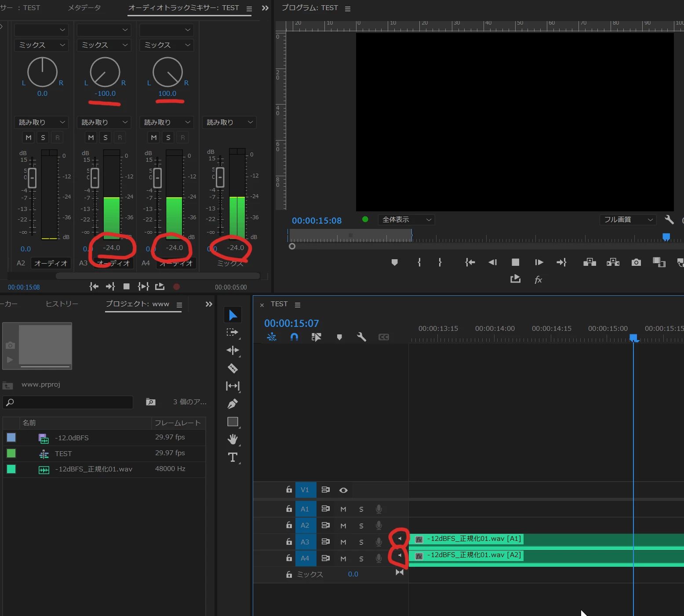The width and height of the screenshot is (684, 616).
Task: Open 全体表示 zoom level dropdown
Action: point(407,219)
